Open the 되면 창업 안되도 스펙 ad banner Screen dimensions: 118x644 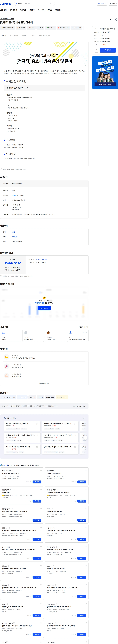(x=105, y=73)
